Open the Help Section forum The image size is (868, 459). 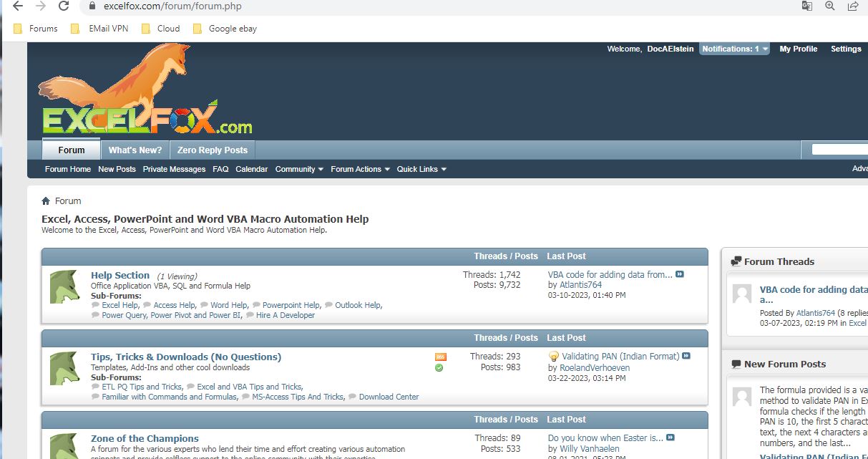[120, 275]
